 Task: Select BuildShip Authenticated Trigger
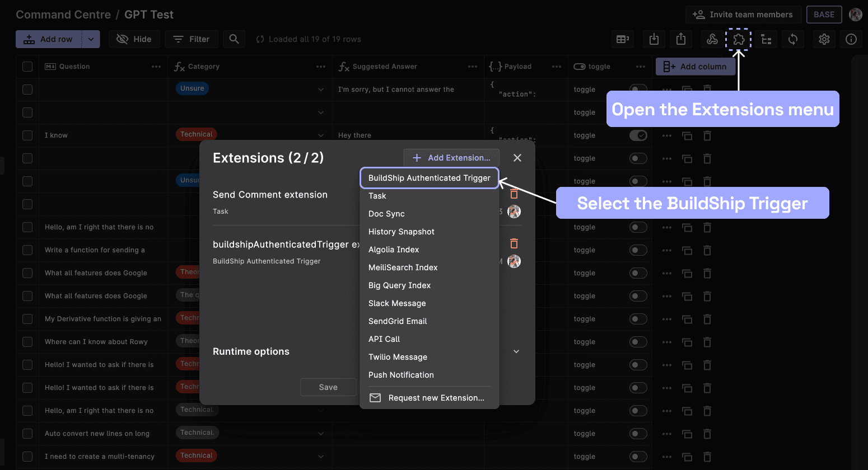pos(429,178)
